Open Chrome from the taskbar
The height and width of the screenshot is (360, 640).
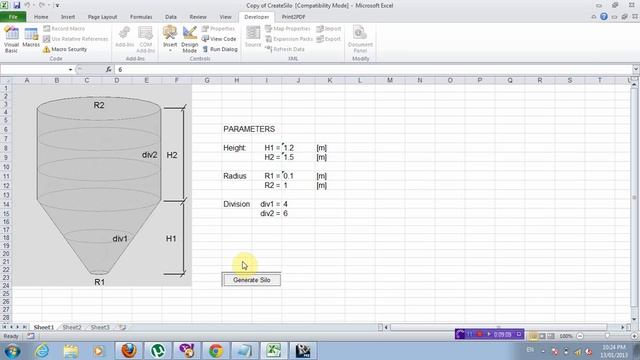pos(216,351)
